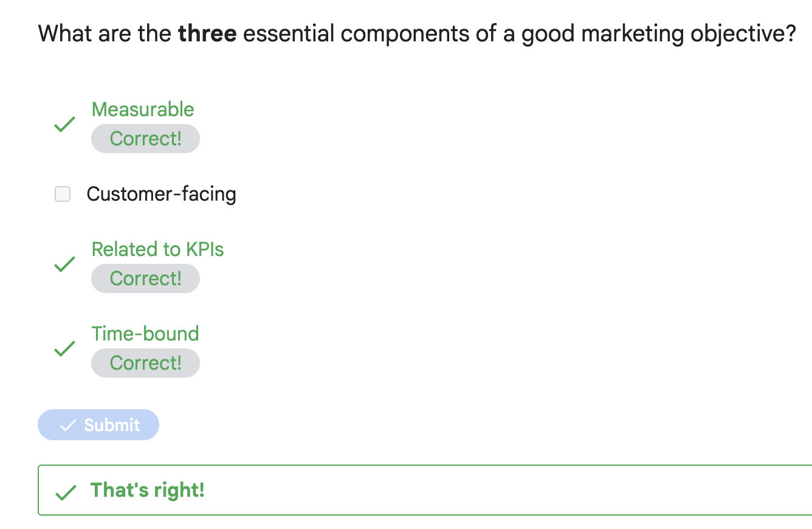Viewport: 812px width, 529px height.
Task: Click the Correct! badge under Measurable
Action: [145, 139]
